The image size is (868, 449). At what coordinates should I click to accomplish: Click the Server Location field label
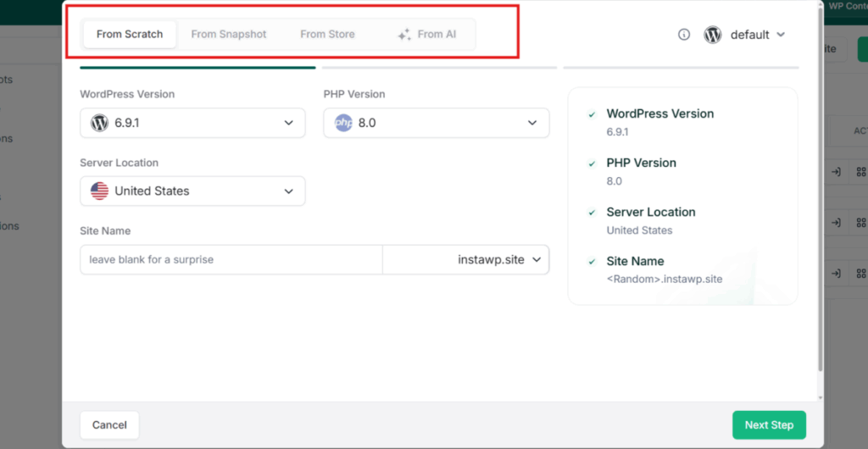click(x=119, y=163)
